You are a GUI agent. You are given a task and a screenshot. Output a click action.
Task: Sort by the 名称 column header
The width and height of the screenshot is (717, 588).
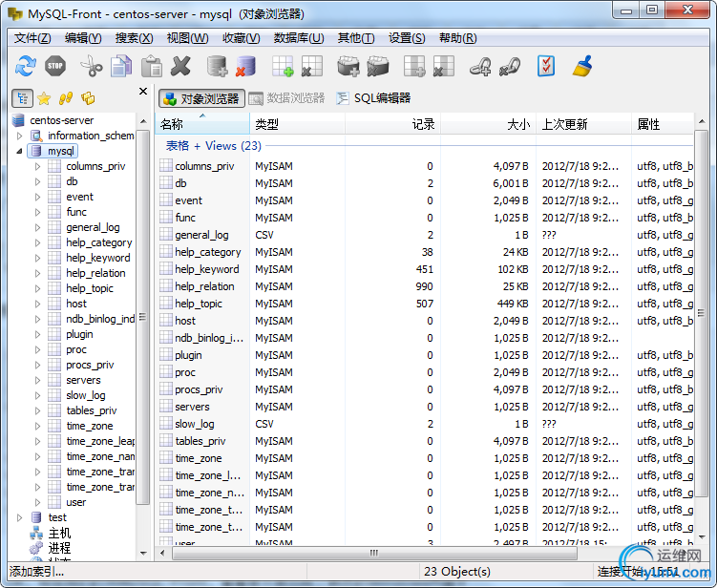pos(202,124)
